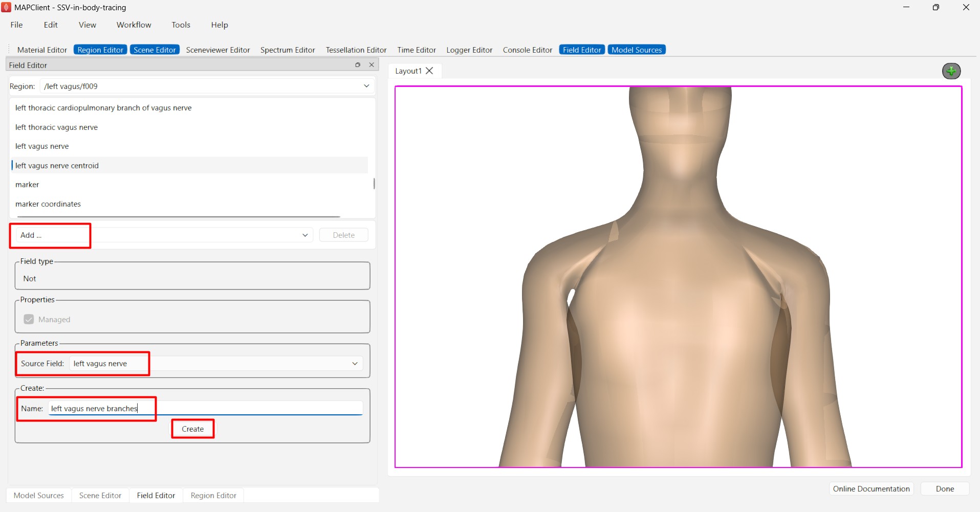Click the Name input field
The image size is (980, 512).
coord(206,408)
